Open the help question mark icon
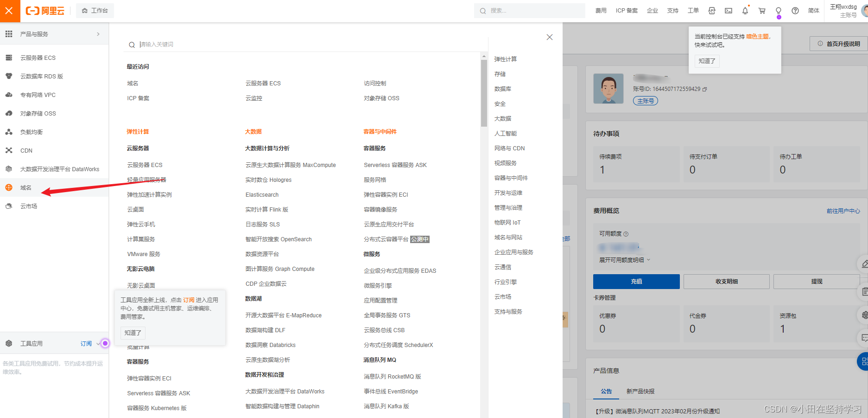This screenshot has height=418, width=868. click(x=795, y=11)
